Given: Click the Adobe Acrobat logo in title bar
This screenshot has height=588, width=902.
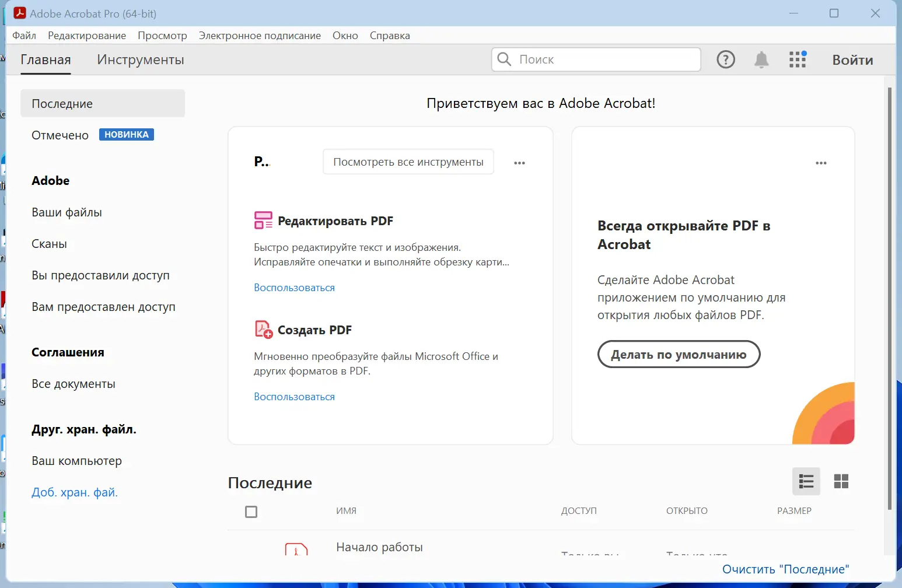Looking at the screenshot, I should point(20,13).
